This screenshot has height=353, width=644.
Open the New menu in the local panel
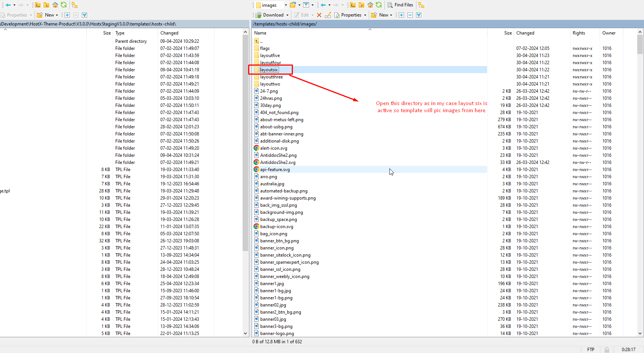click(x=49, y=15)
